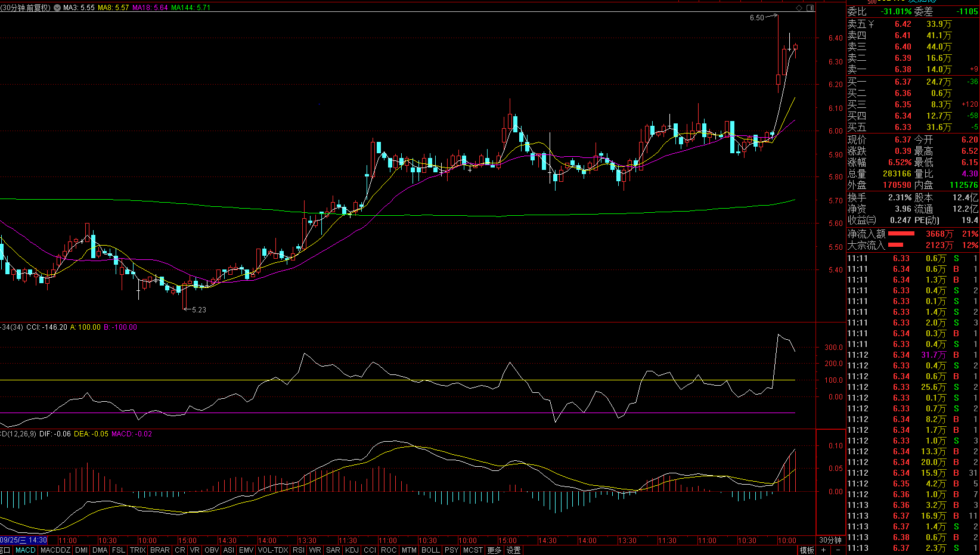Click the 31.7万 trade at 11:12
The height and width of the screenshot is (555, 980).
(933, 355)
